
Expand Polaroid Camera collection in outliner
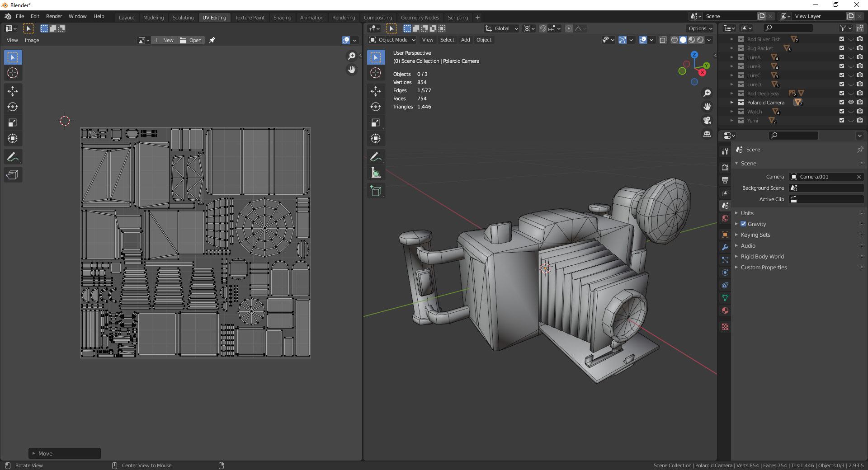731,103
